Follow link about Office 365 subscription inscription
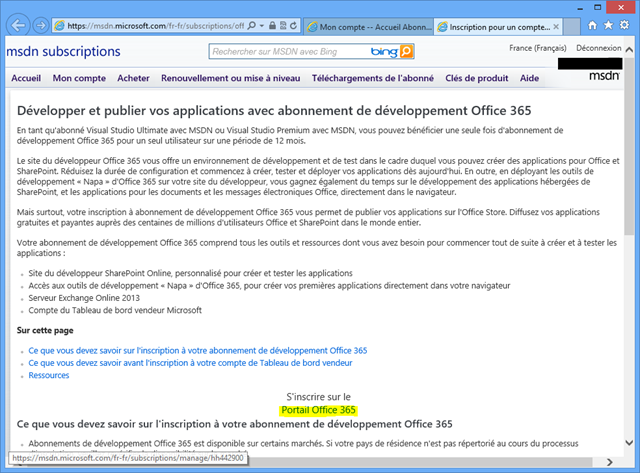The width and height of the screenshot is (640, 473). point(198,351)
